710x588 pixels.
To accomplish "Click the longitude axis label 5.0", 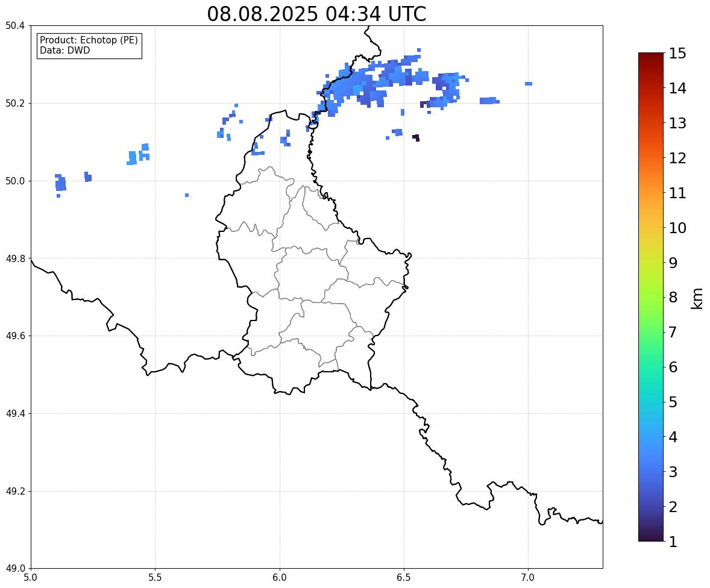I will pos(31,578).
